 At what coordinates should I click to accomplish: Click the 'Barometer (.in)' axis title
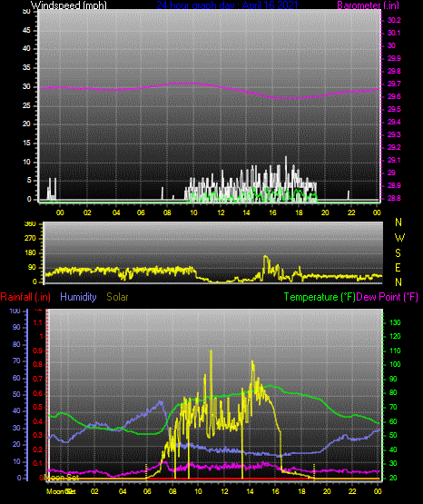368,5
